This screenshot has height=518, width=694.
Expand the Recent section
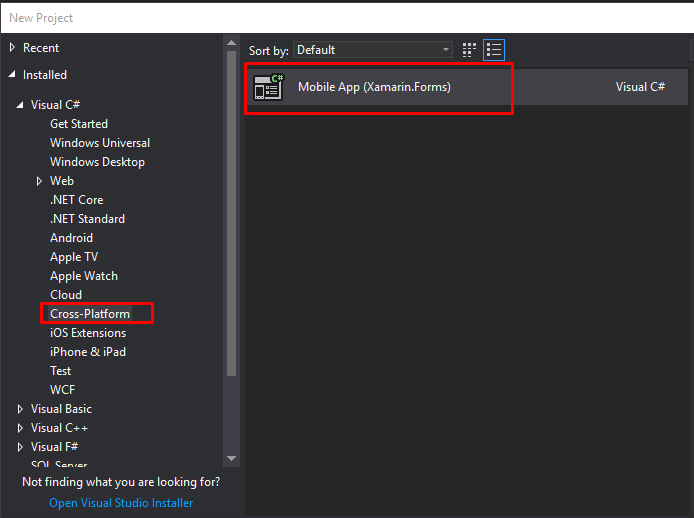(x=12, y=47)
